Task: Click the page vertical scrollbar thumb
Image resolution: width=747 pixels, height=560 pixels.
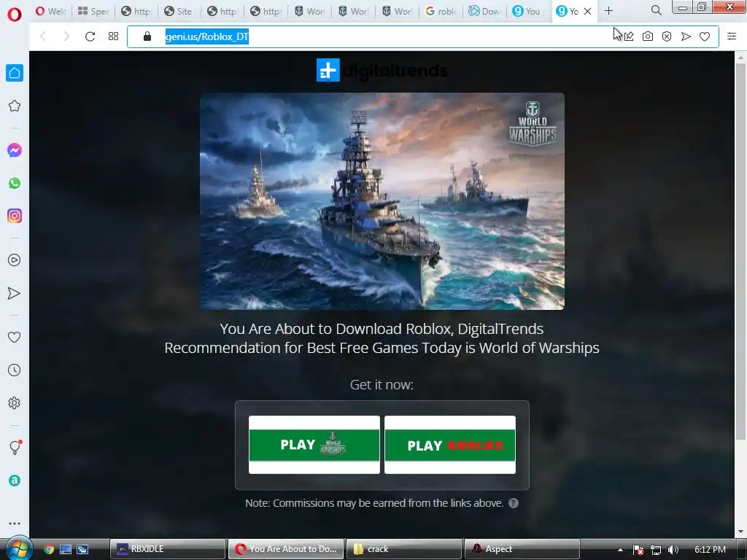Action: pos(740,252)
